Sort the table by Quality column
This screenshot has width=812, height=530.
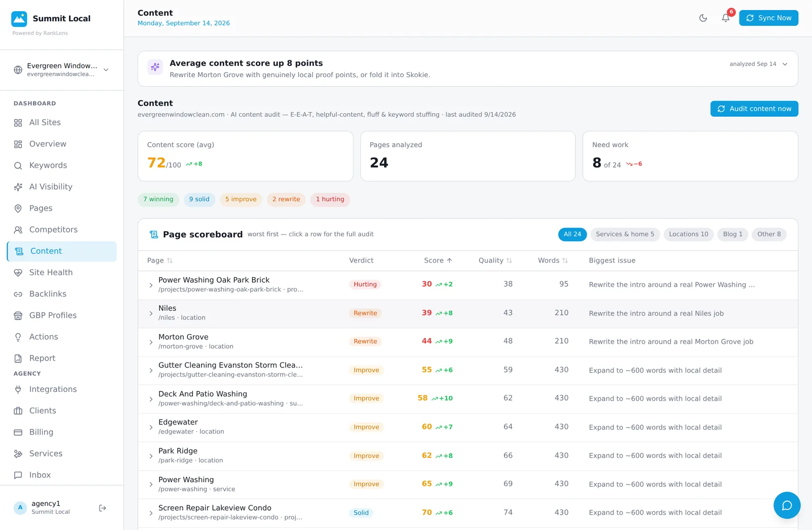click(495, 260)
